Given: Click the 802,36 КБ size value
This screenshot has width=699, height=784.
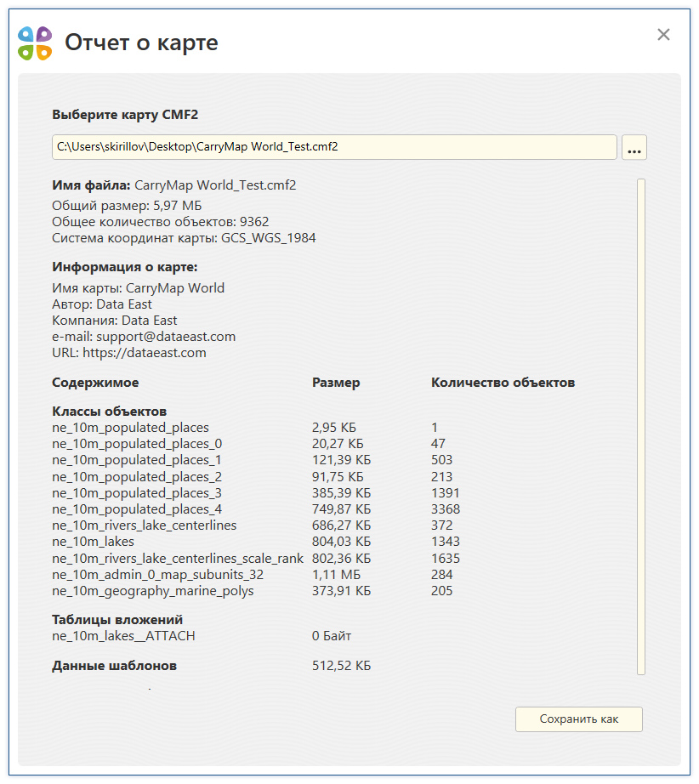Looking at the screenshot, I should coord(342,559).
